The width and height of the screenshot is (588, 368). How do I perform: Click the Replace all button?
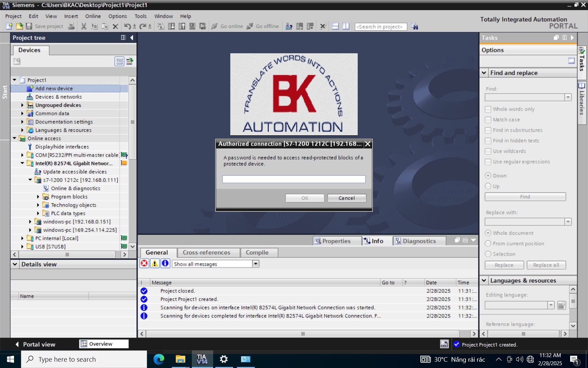tap(546, 265)
